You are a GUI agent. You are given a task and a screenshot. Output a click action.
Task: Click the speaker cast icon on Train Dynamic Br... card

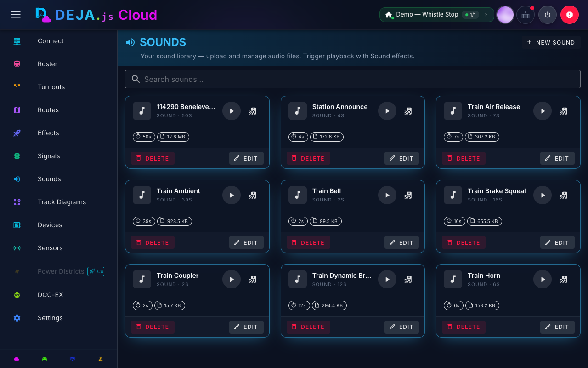pyautogui.click(x=408, y=279)
